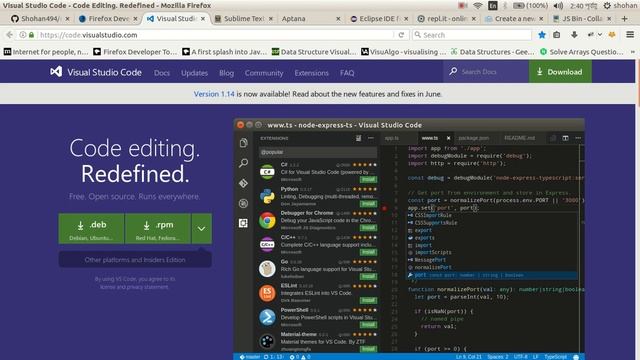This screenshot has height=360, width=640.
Task: Click the PowerShell extension icon
Action: 267,317
